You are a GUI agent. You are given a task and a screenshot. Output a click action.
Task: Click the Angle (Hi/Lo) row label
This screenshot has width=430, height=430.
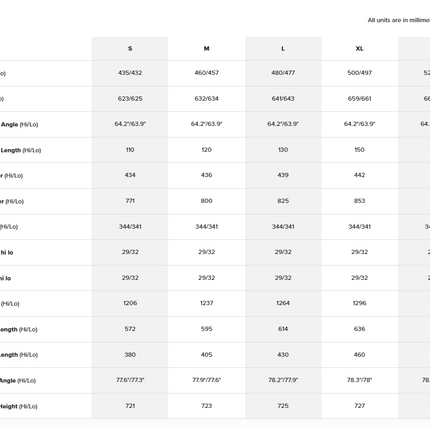[19, 124]
